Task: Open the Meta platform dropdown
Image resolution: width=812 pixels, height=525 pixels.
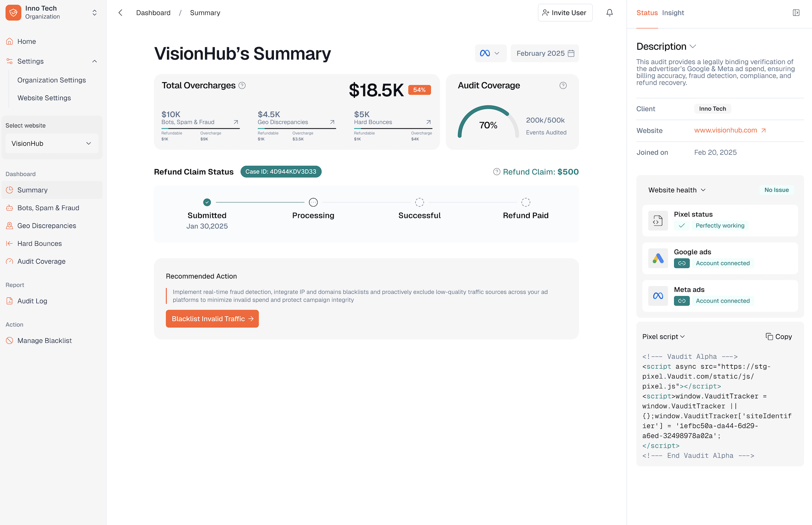Action: tap(490, 53)
